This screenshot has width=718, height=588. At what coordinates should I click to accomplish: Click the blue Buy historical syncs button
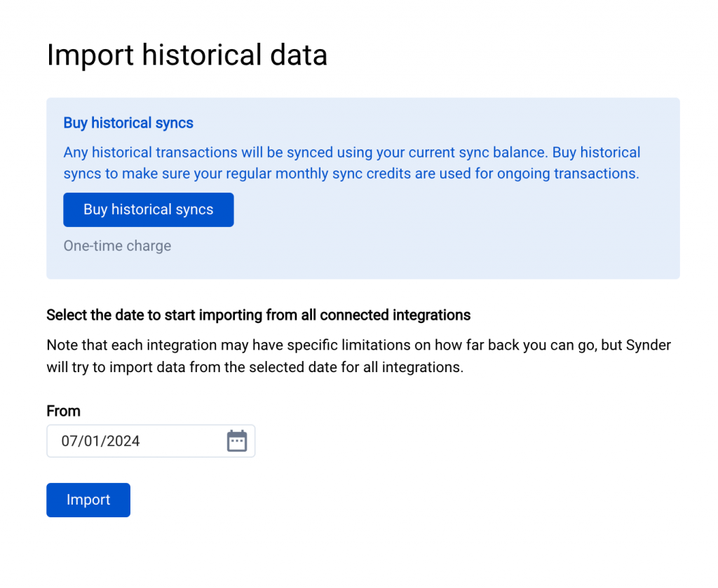coord(148,210)
